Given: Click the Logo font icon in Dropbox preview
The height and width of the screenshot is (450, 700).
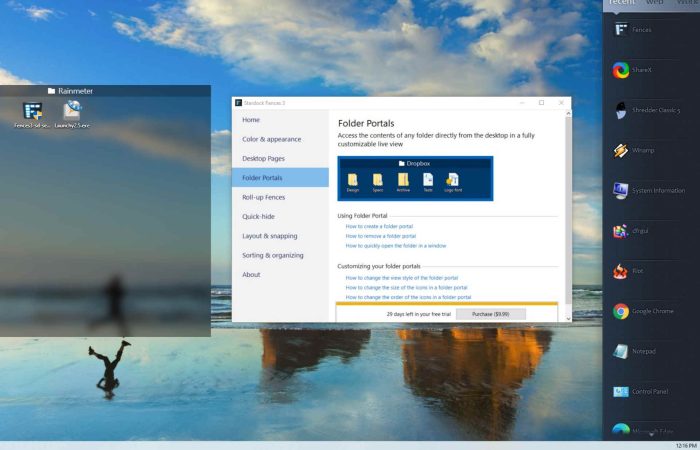Looking at the screenshot, I should [x=453, y=183].
